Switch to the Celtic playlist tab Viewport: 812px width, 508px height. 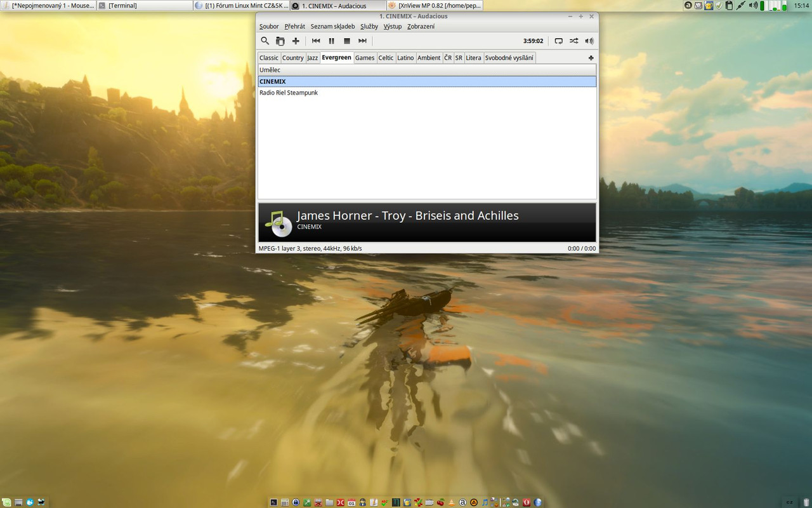tap(386, 58)
